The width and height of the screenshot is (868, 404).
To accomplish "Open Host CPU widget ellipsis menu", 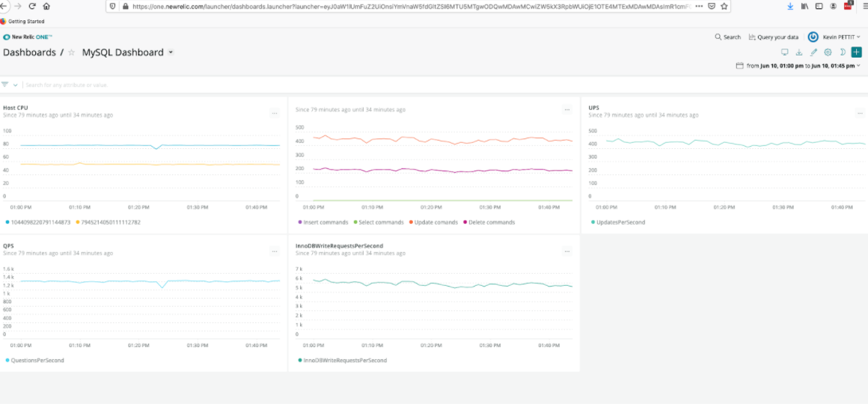I will pyautogui.click(x=275, y=112).
